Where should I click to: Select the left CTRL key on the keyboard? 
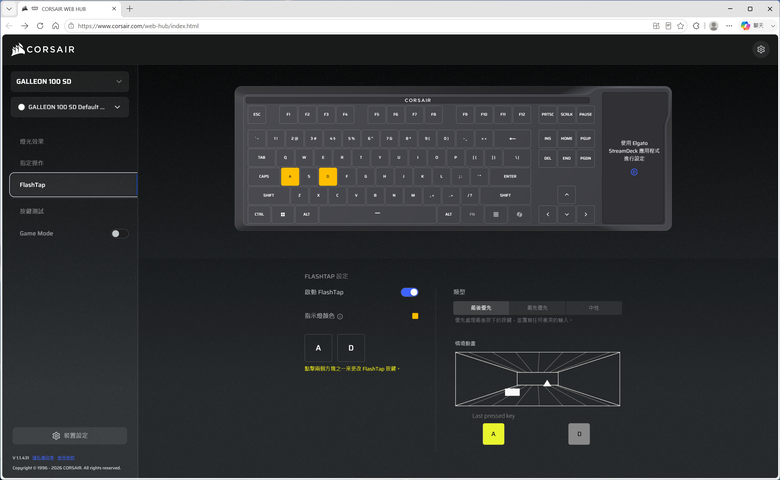click(259, 214)
